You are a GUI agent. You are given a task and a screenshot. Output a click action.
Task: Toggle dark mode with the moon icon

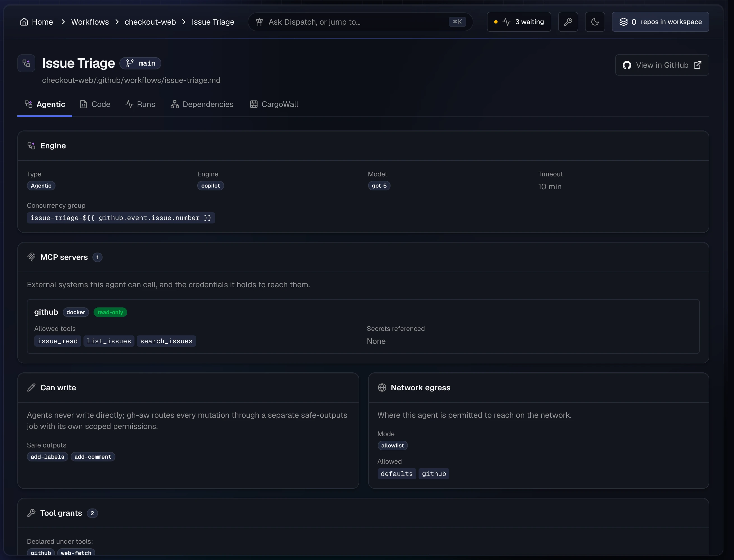(x=594, y=22)
